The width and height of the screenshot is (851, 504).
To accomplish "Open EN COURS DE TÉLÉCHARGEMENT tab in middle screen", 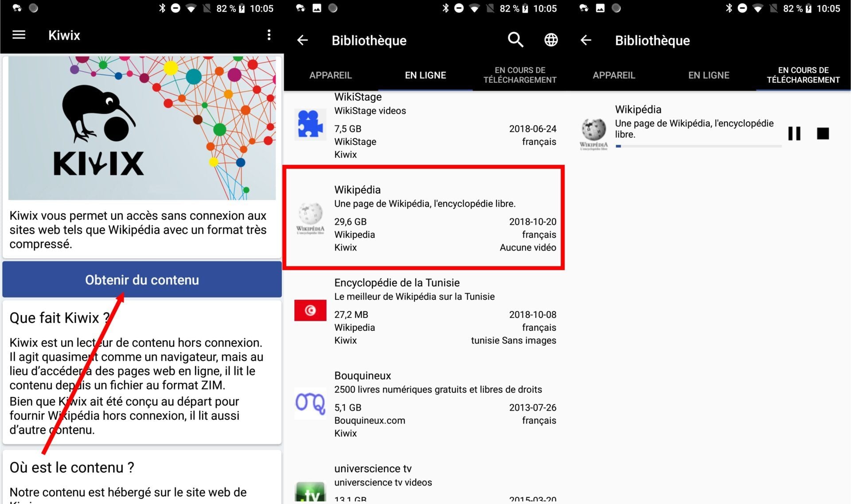I will click(519, 75).
